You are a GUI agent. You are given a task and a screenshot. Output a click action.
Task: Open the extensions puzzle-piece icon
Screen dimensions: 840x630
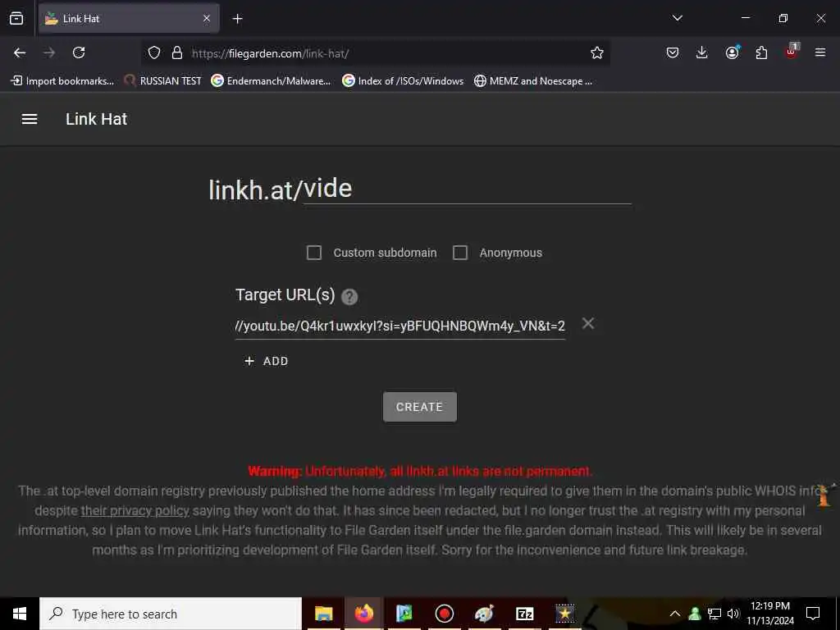[x=761, y=52]
